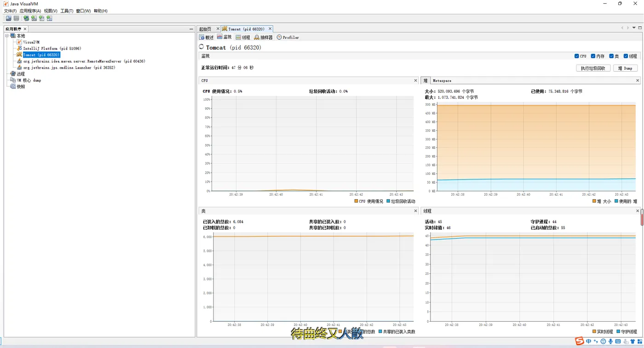
Task: Select the 堆 heap graph tab
Action: pyautogui.click(x=425, y=81)
